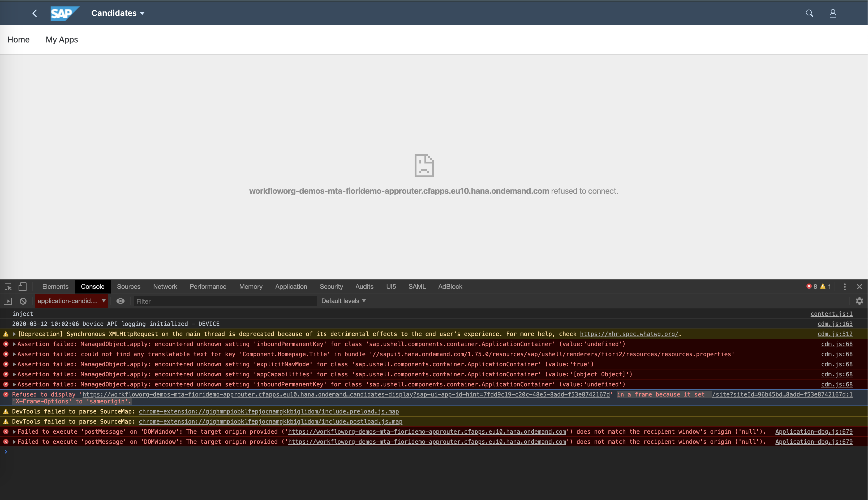The height and width of the screenshot is (500, 868).
Task: Toggle the device toolbar icon
Action: 23,287
